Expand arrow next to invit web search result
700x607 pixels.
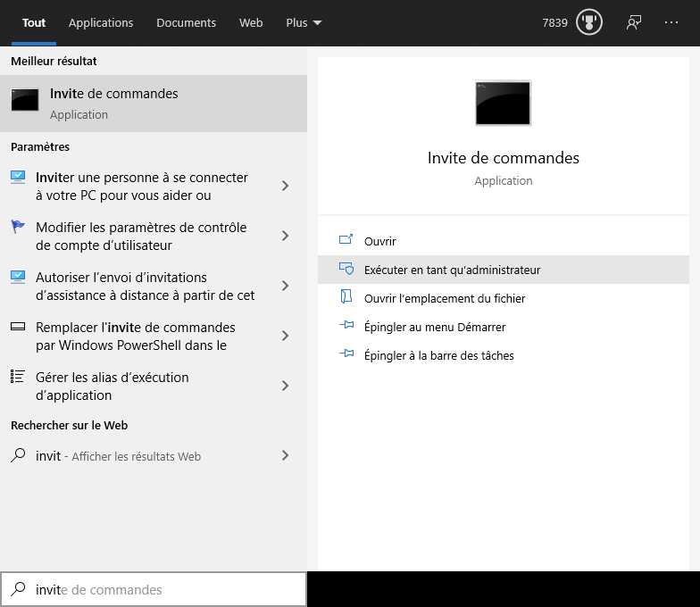point(285,455)
